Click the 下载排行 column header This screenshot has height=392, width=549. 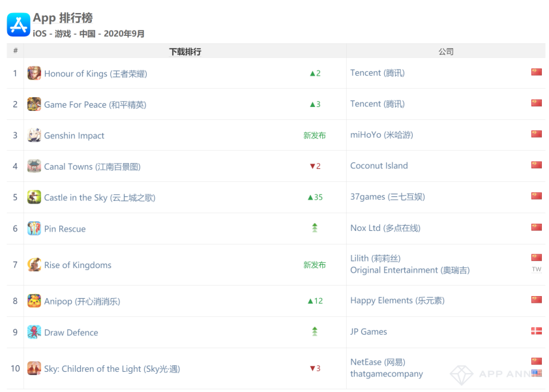185,52
